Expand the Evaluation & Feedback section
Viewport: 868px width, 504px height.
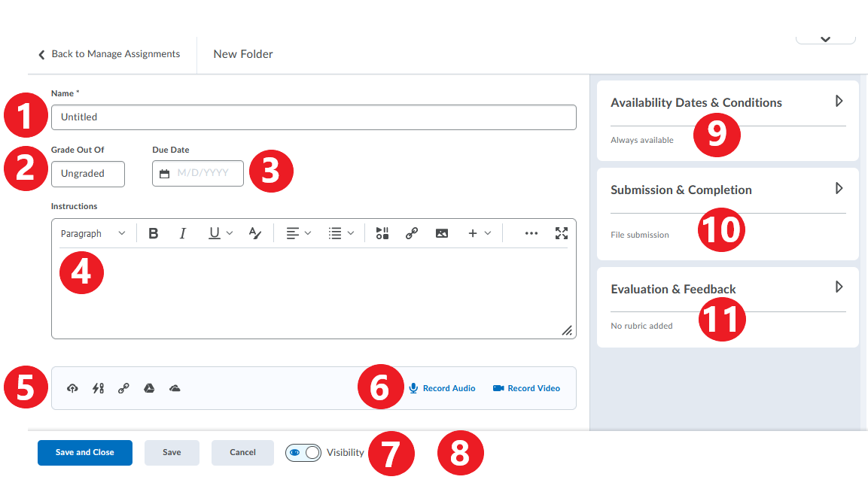coord(839,287)
